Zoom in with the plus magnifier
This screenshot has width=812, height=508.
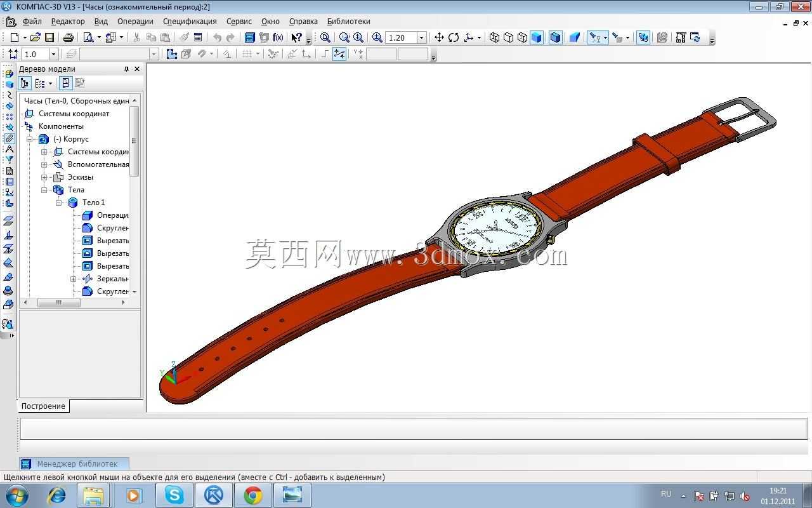(x=377, y=37)
